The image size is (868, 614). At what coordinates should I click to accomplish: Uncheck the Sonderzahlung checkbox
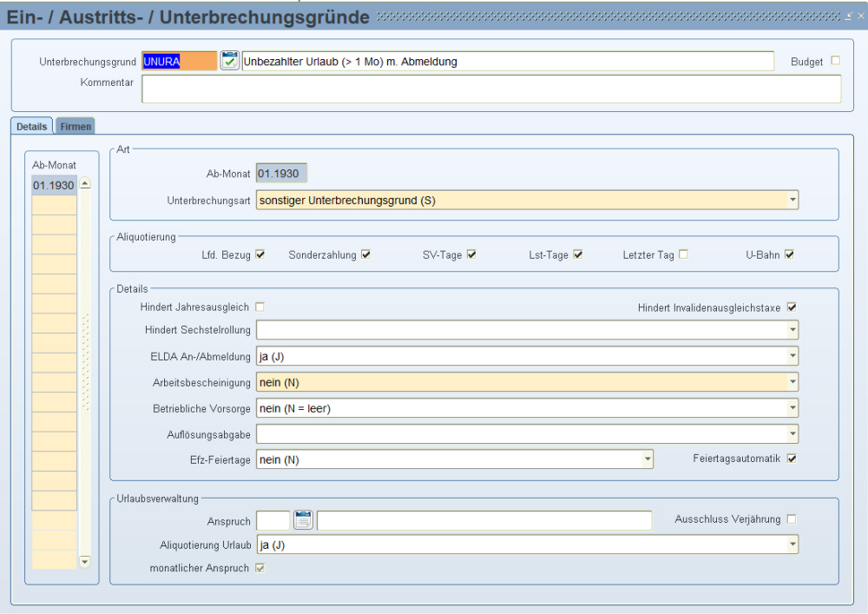tap(366, 254)
